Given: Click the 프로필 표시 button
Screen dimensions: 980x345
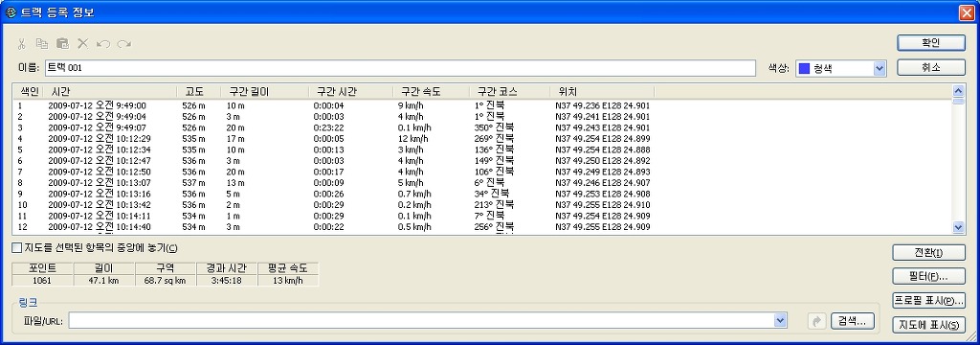Looking at the screenshot, I should pyautogui.click(x=928, y=301).
